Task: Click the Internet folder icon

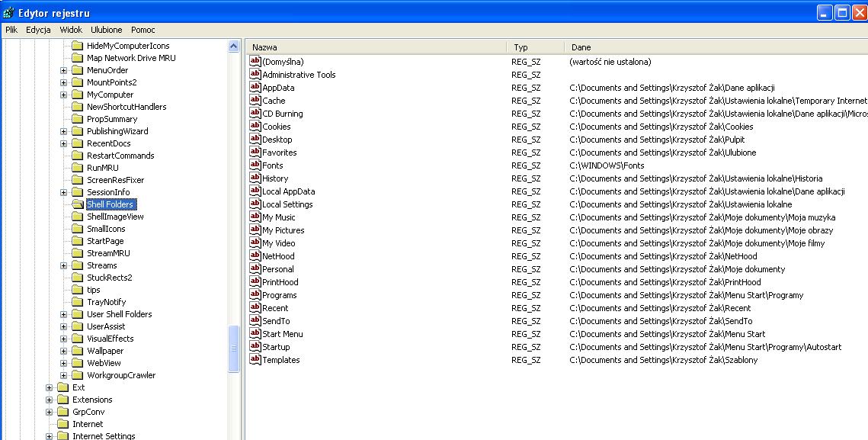Action: [63, 424]
